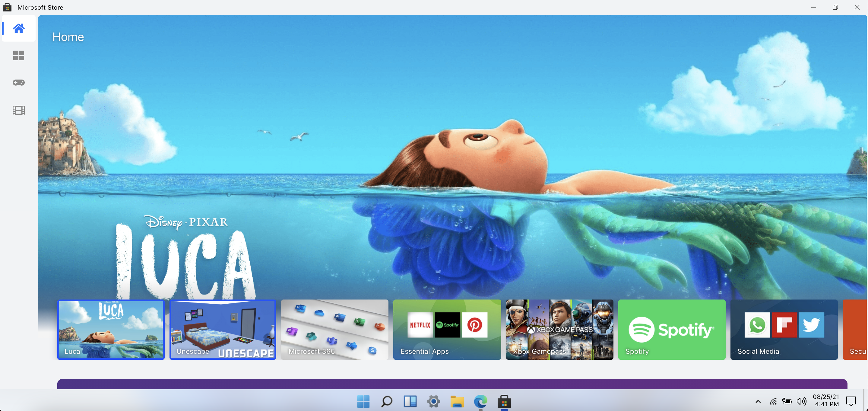Open the Apps section in sidebar
The width and height of the screenshot is (868, 411).
[x=18, y=55]
